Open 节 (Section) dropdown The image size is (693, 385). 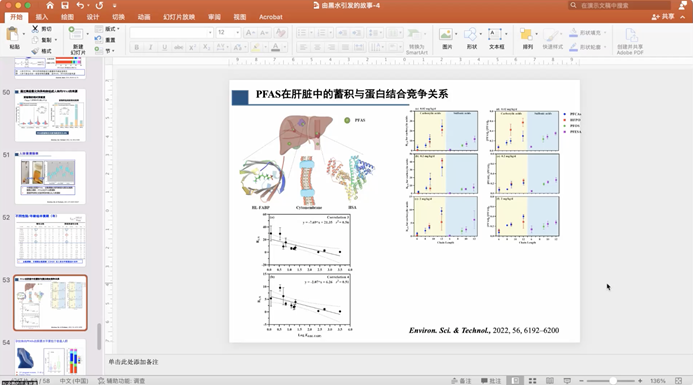tap(105, 51)
